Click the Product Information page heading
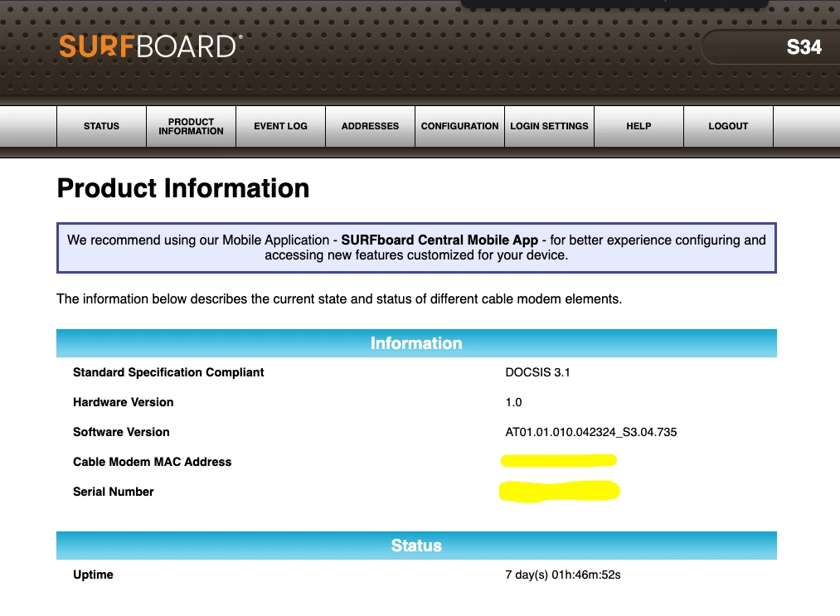The height and width of the screenshot is (616, 840). coord(183,188)
